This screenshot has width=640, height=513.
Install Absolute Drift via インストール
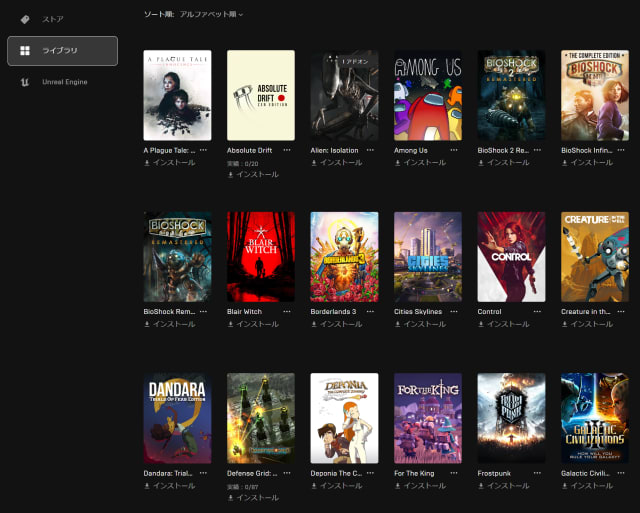[x=253, y=174]
